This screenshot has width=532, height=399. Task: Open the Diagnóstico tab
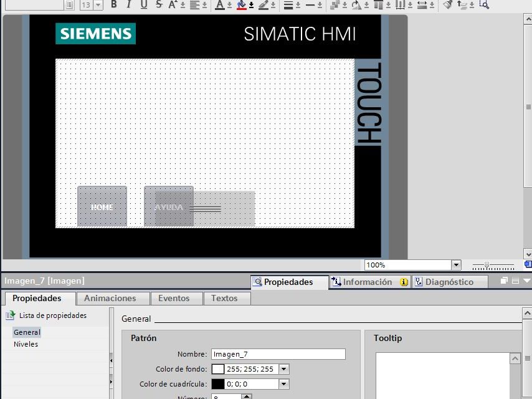pos(449,282)
